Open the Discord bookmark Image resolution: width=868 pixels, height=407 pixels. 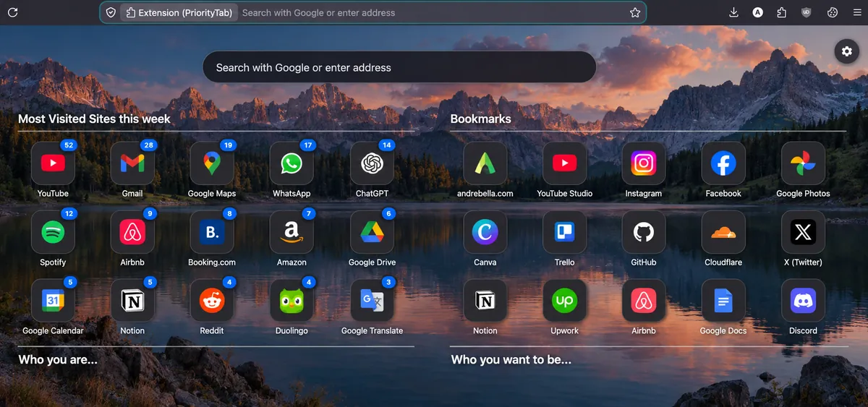[803, 301]
